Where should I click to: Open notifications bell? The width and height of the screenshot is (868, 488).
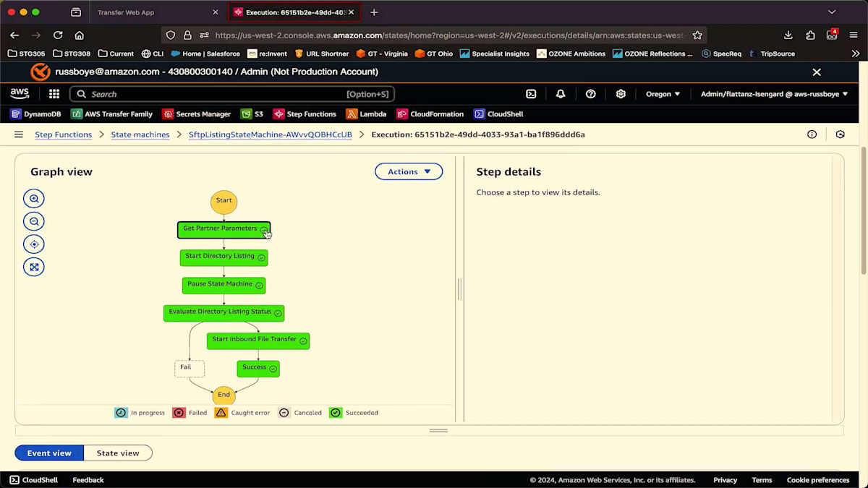(x=561, y=94)
